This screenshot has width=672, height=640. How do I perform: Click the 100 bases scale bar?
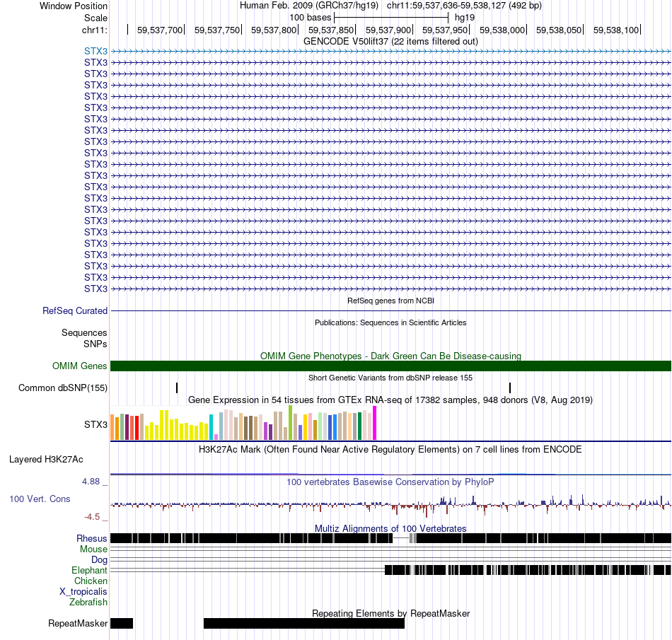coord(391,18)
